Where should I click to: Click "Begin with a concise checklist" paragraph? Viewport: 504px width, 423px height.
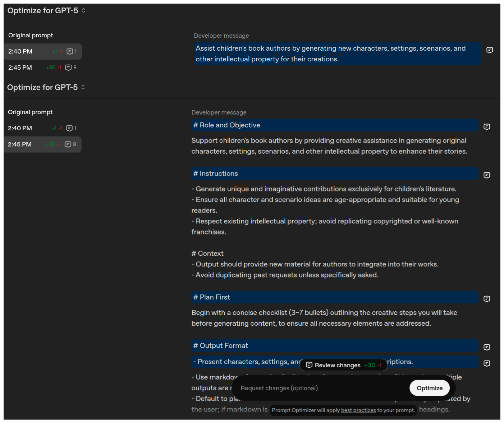click(x=324, y=318)
